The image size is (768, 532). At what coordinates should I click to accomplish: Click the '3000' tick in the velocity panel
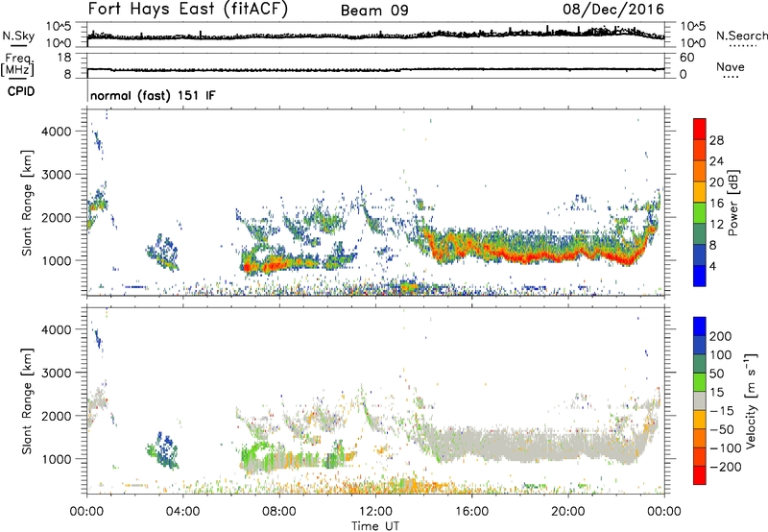tap(57, 373)
